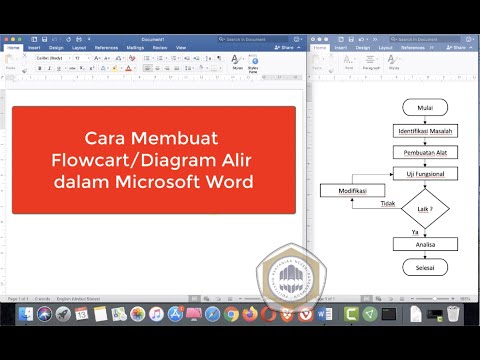Open Design tab in left Word window
Screen dimensions: 480x360
pos(56,48)
